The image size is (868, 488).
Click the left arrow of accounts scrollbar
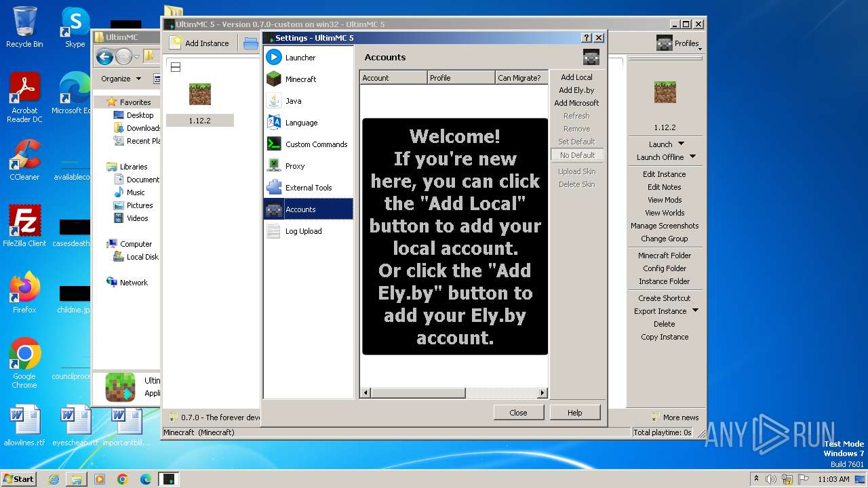(x=366, y=393)
